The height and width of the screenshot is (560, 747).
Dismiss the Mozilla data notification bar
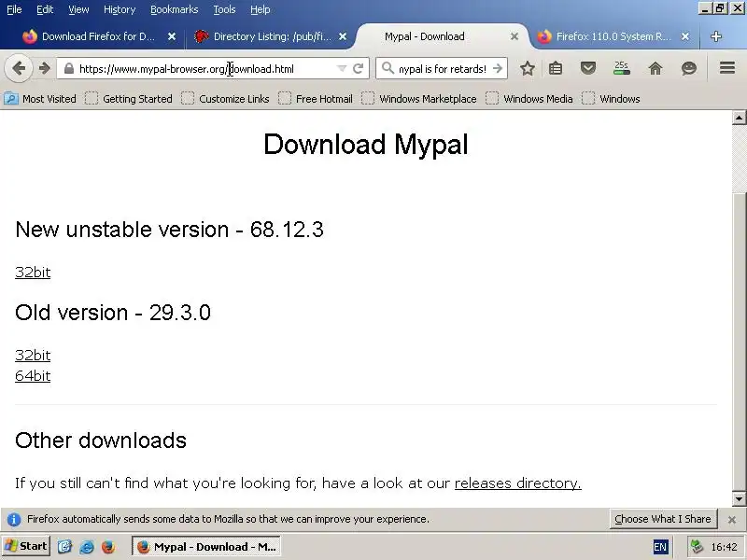732,520
